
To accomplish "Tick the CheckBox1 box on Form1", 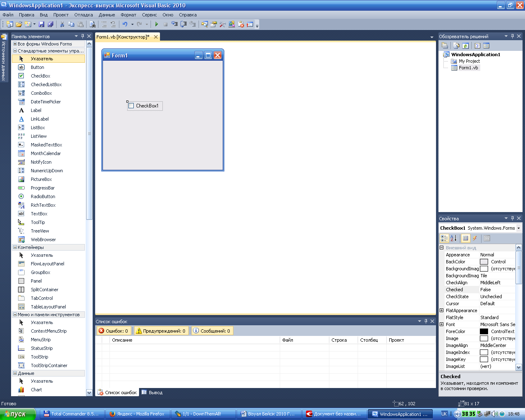I will pyautogui.click(x=131, y=106).
